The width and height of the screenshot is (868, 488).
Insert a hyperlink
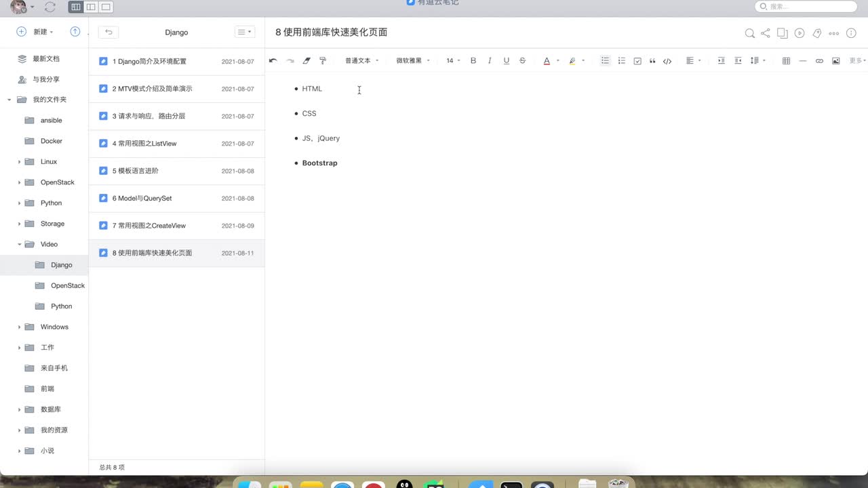[819, 61]
